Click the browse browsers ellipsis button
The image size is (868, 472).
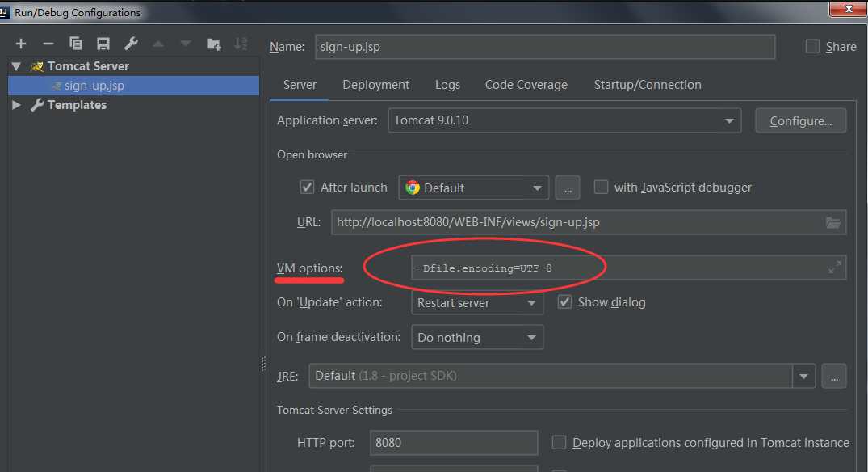pos(568,188)
